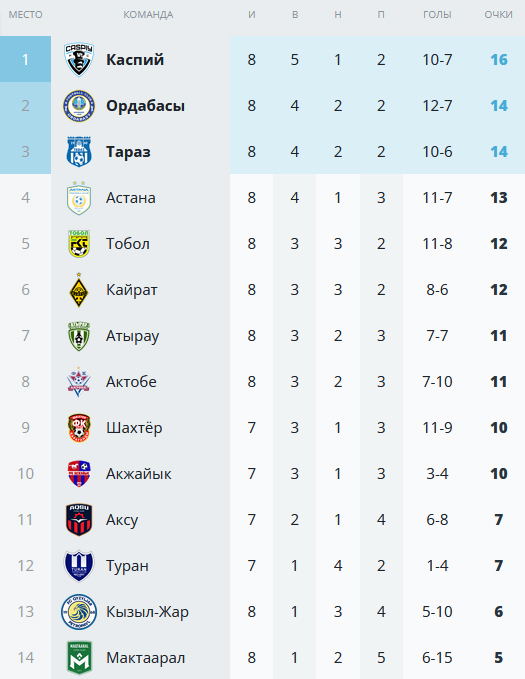Image resolution: width=525 pixels, height=679 pixels.
Task: Click the Тараз team emblem
Action: coord(79,152)
